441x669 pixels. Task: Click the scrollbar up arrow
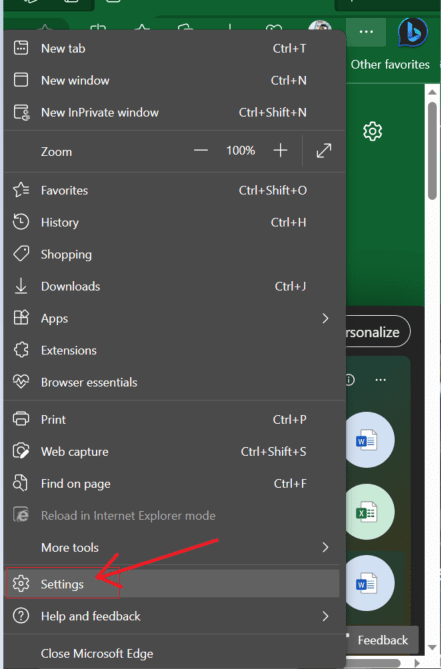432,92
